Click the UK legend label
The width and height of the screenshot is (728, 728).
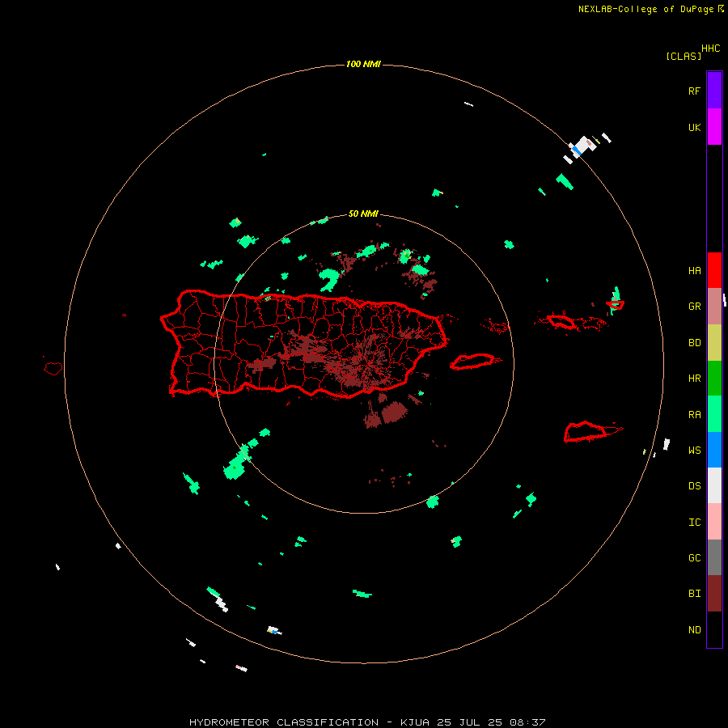click(694, 127)
